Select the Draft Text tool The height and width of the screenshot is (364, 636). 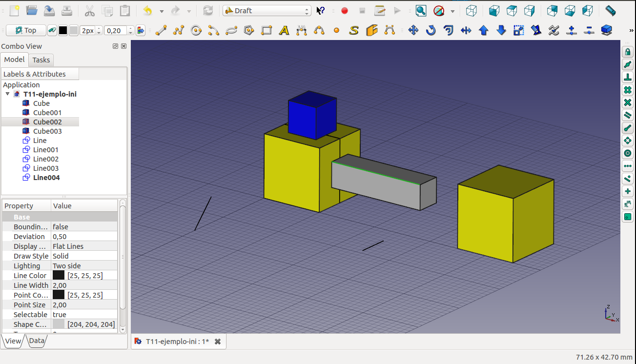coord(284,31)
